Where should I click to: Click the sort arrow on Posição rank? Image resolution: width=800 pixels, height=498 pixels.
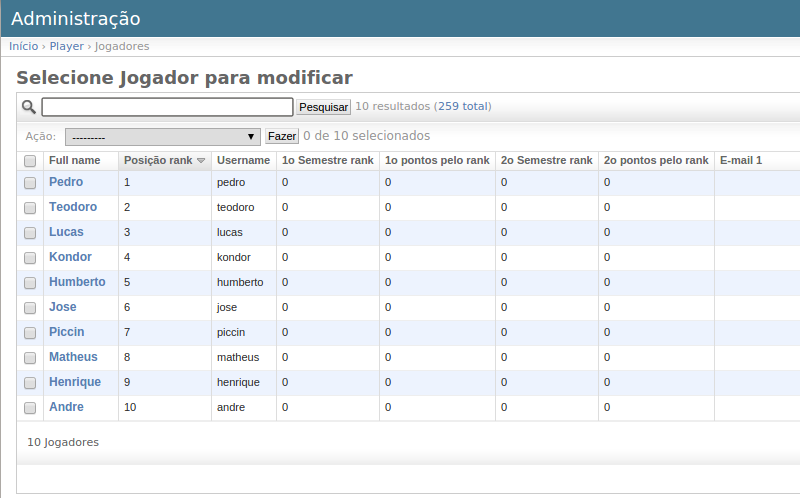click(x=201, y=161)
